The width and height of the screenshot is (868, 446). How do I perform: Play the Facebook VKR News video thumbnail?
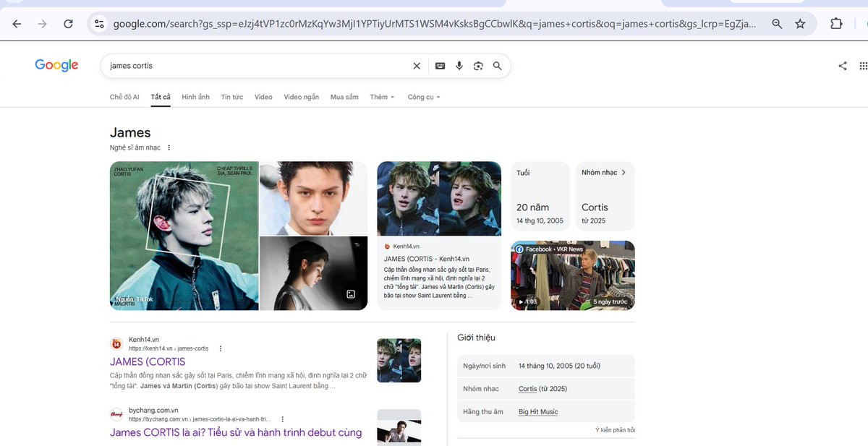tap(573, 275)
